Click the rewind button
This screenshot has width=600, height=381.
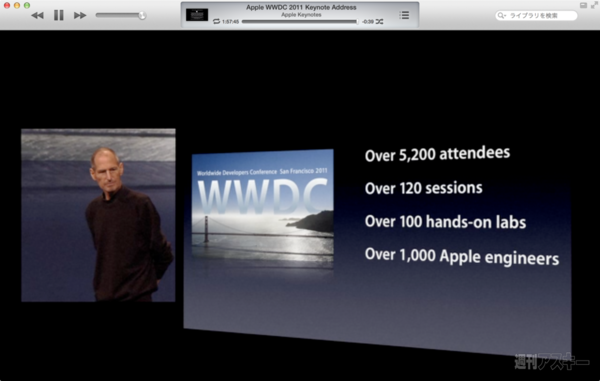coord(37,15)
